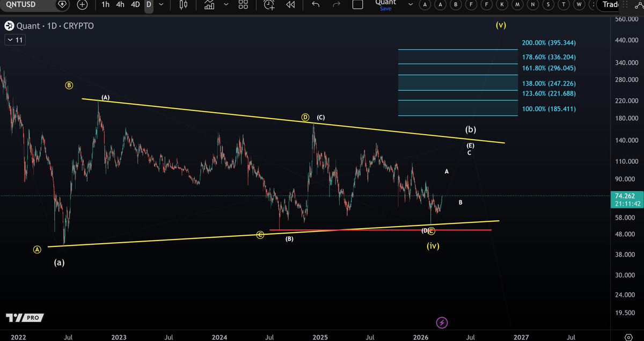The image size is (644, 341).
Task: Click the Quant logo in chart legend
Action: pyautogui.click(x=9, y=26)
